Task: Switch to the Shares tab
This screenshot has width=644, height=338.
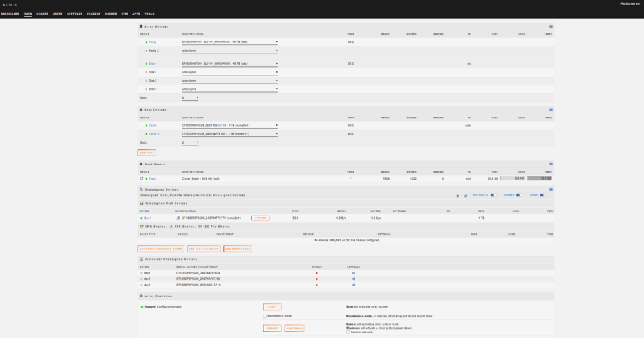Action: tap(43, 14)
